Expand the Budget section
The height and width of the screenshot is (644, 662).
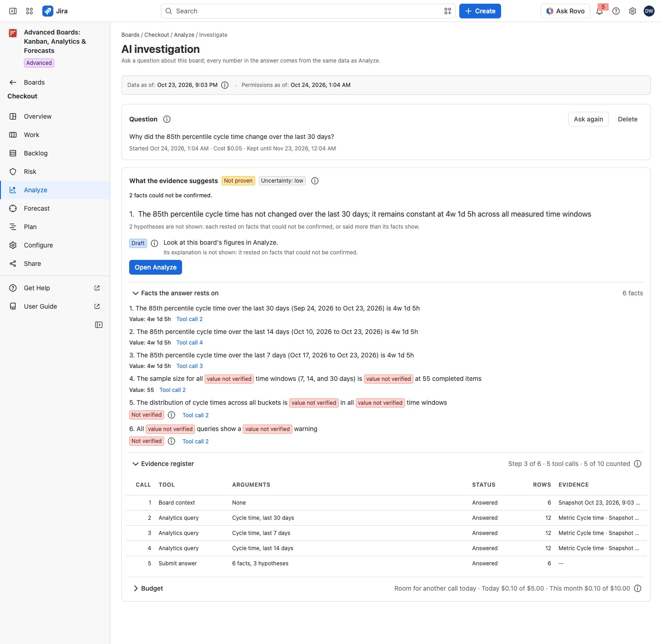(x=136, y=588)
